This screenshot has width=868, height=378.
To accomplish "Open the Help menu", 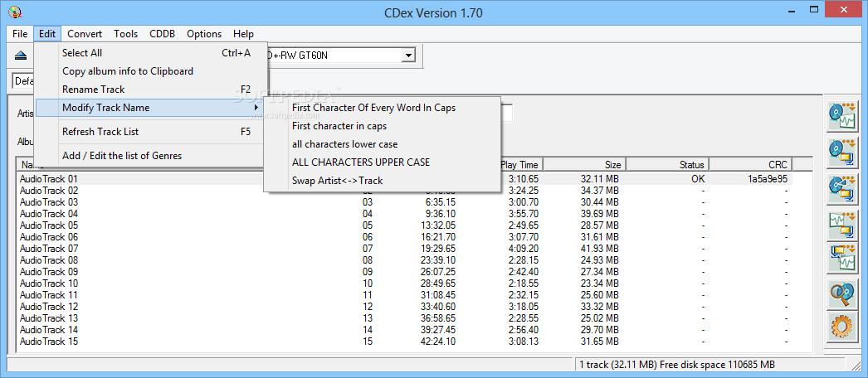I will 244,34.
